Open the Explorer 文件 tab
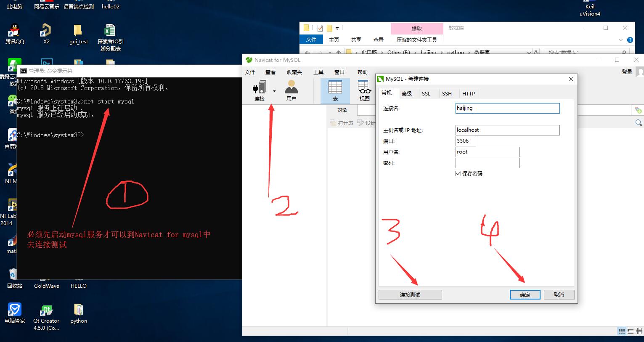The image size is (644, 342). pos(311,40)
